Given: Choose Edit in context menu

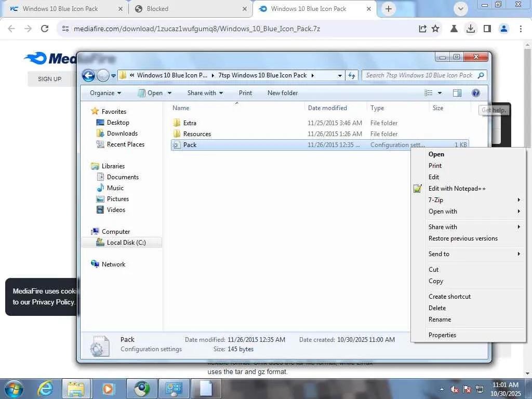Looking at the screenshot, I should pos(433,177).
